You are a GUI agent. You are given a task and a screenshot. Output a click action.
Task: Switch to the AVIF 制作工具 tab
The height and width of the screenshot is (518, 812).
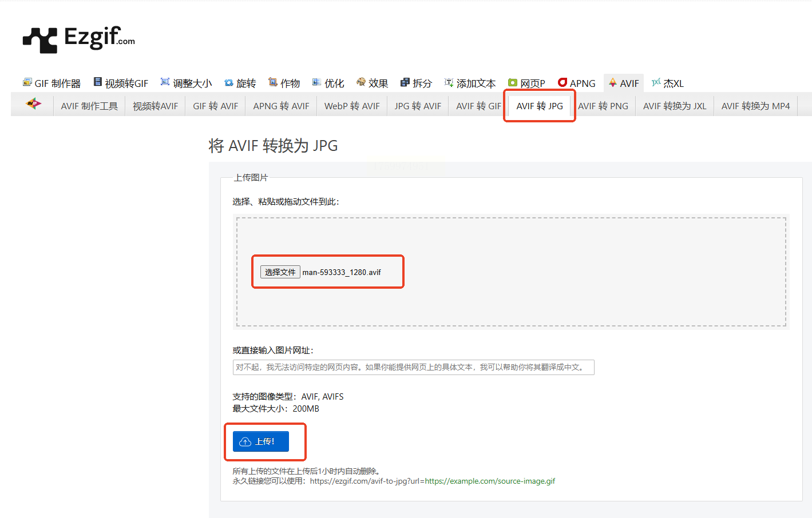coord(89,106)
